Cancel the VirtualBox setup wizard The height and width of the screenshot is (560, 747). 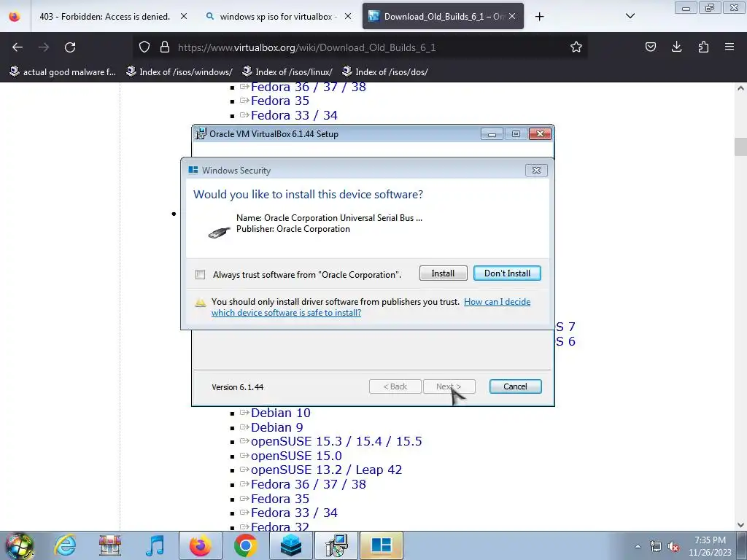coord(515,386)
